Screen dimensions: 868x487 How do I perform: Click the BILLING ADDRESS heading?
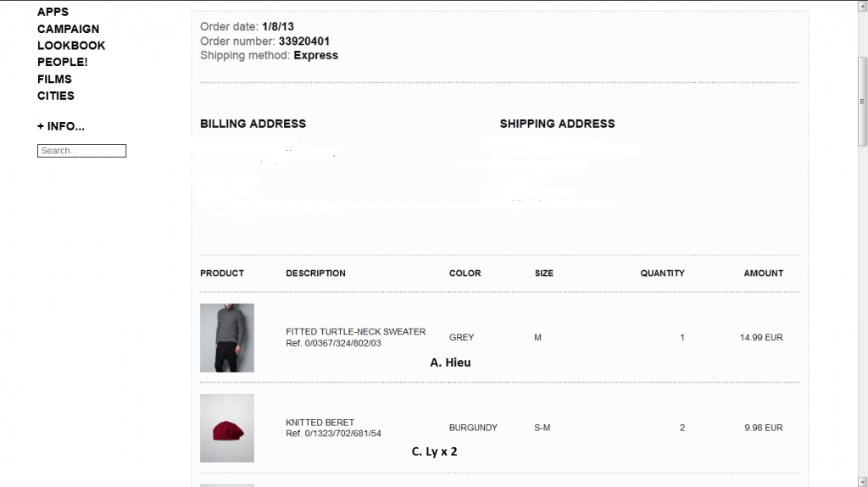[253, 124]
